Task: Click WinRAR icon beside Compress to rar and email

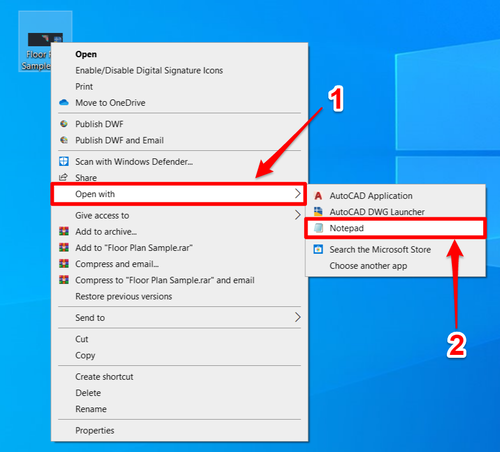Action: (64, 280)
